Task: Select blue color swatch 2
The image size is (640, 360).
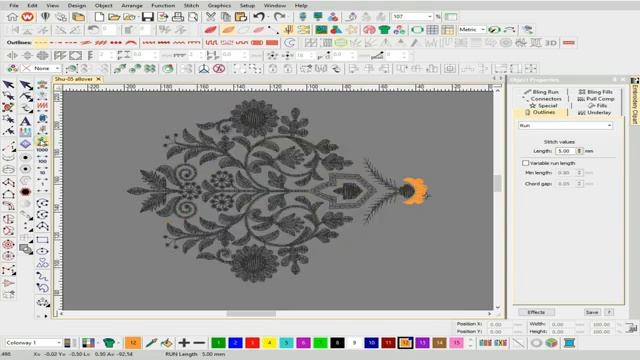Action: pos(235,343)
